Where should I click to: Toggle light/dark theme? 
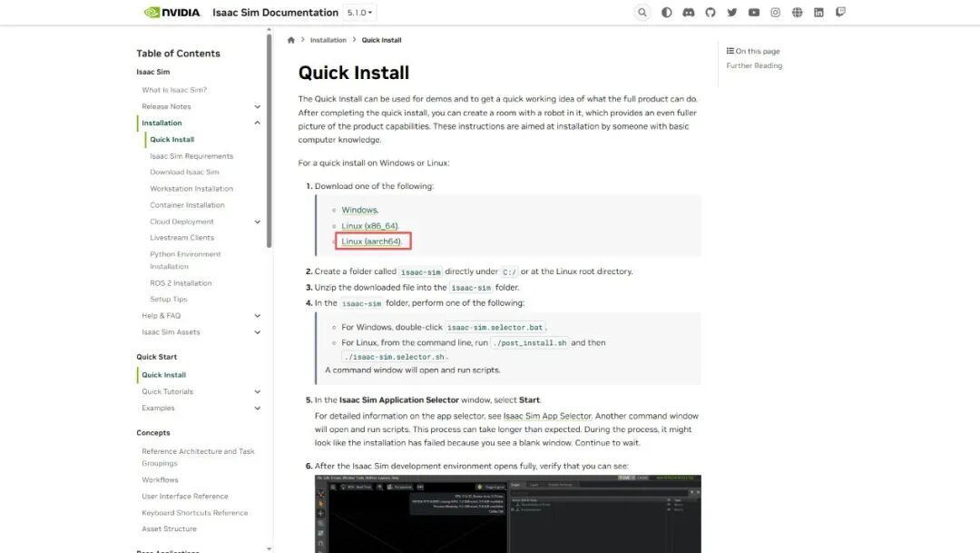(666, 13)
